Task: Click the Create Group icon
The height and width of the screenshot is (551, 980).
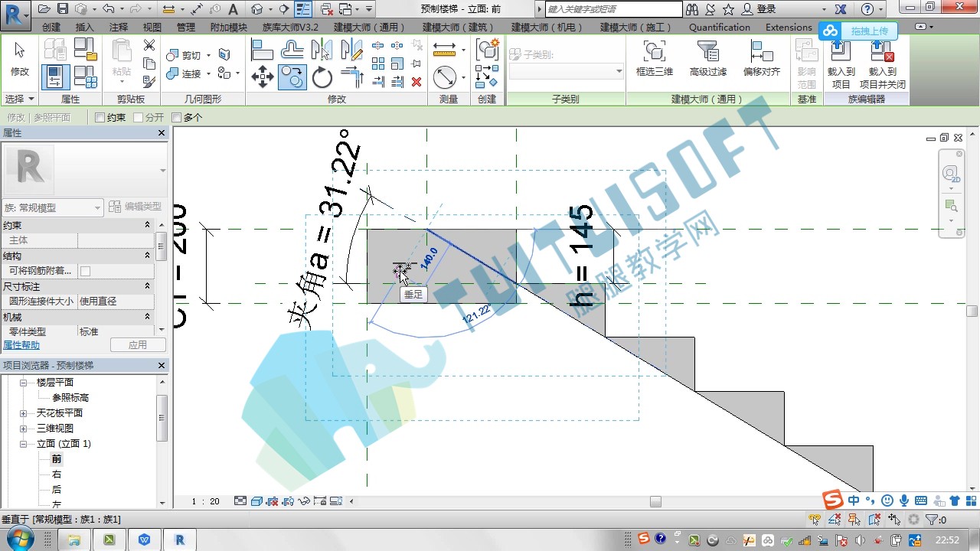Action: click(x=487, y=50)
